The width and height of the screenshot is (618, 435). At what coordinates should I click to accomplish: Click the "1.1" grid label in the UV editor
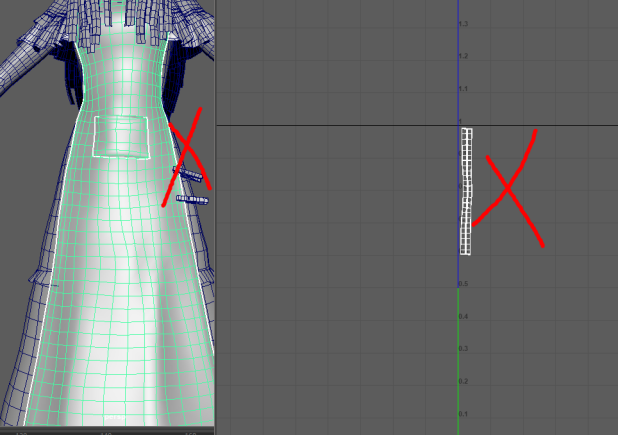point(464,89)
